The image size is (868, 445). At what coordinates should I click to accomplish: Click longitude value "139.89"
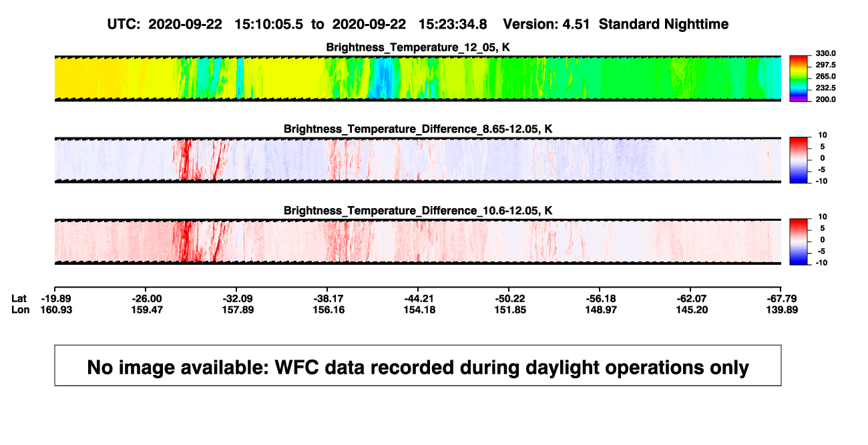coord(782,310)
